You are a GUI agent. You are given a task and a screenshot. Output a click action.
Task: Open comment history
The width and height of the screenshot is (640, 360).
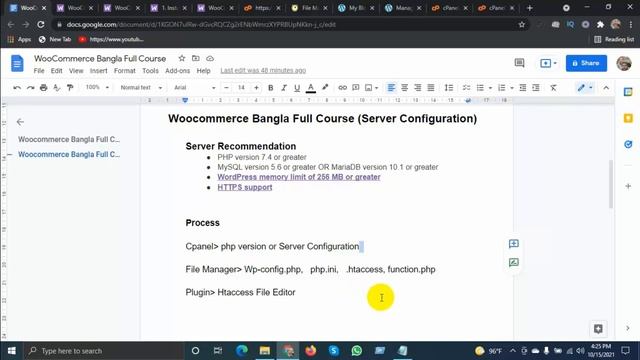click(x=519, y=63)
